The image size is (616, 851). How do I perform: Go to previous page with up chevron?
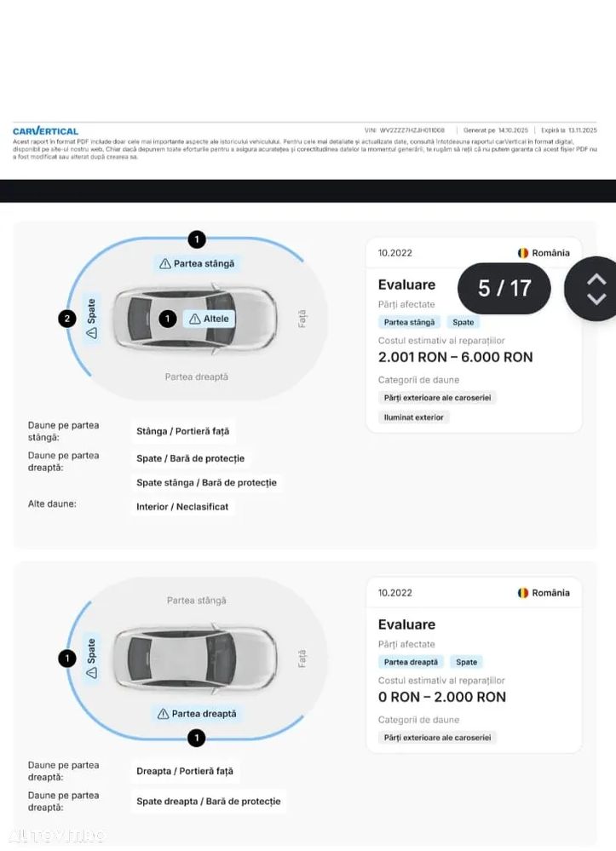[x=596, y=279]
